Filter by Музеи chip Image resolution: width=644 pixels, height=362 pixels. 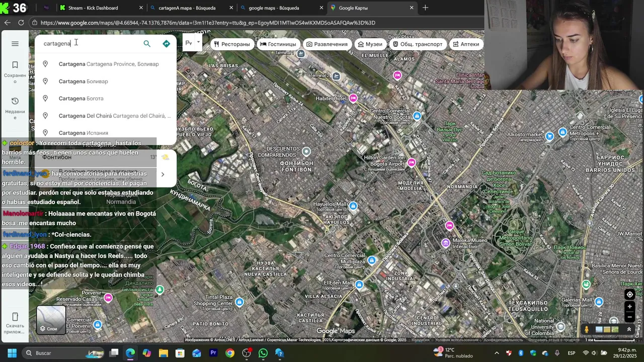coord(370,44)
